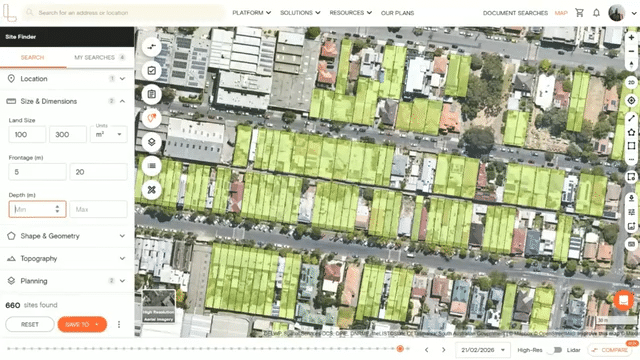Open the user profile avatar menu
The width and height of the screenshot is (640, 360).
point(617,13)
